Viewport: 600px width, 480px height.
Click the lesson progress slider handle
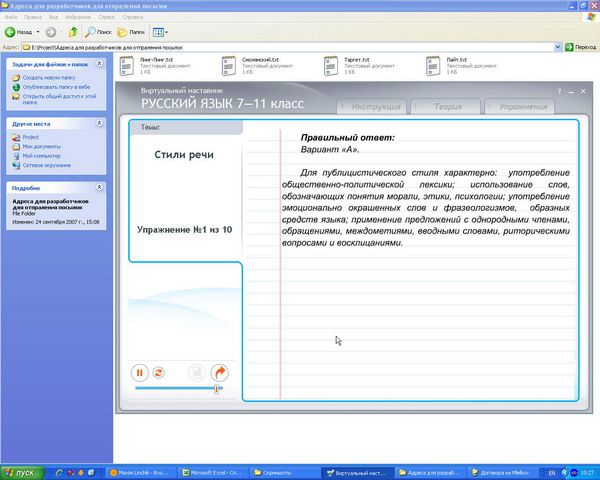click(x=217, y=389)
